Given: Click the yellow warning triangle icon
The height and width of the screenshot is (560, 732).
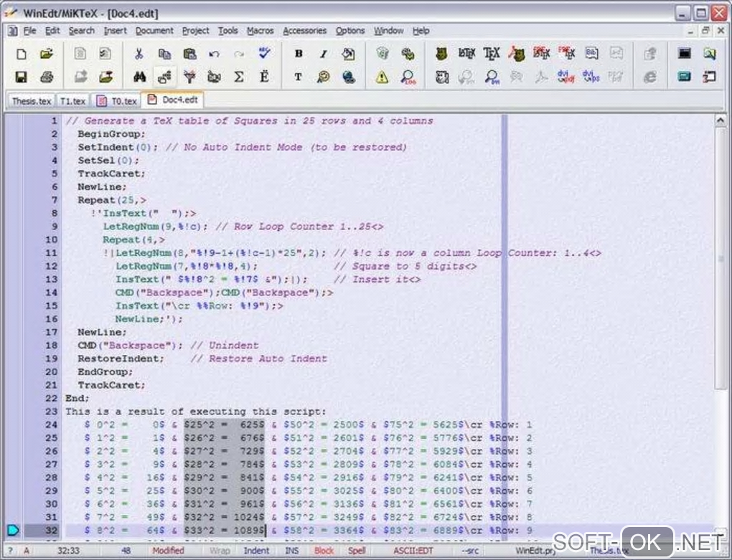Looking at the screenshot, I should pos(383,77).
